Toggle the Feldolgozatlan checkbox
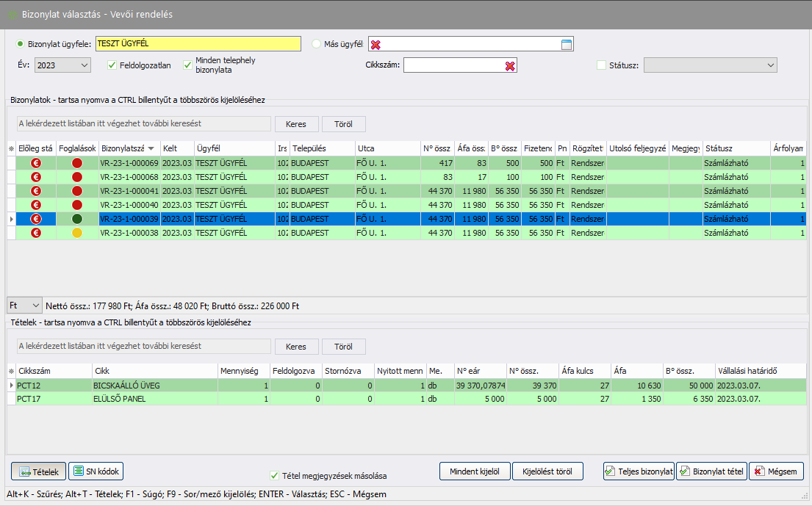812x506 pixels. pos(112,65)
